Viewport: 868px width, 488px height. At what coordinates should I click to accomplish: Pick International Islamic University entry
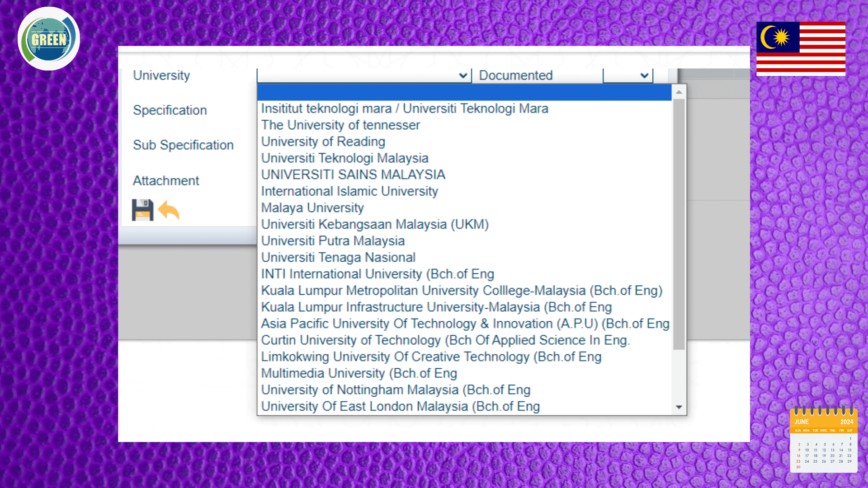coord(349,192)
